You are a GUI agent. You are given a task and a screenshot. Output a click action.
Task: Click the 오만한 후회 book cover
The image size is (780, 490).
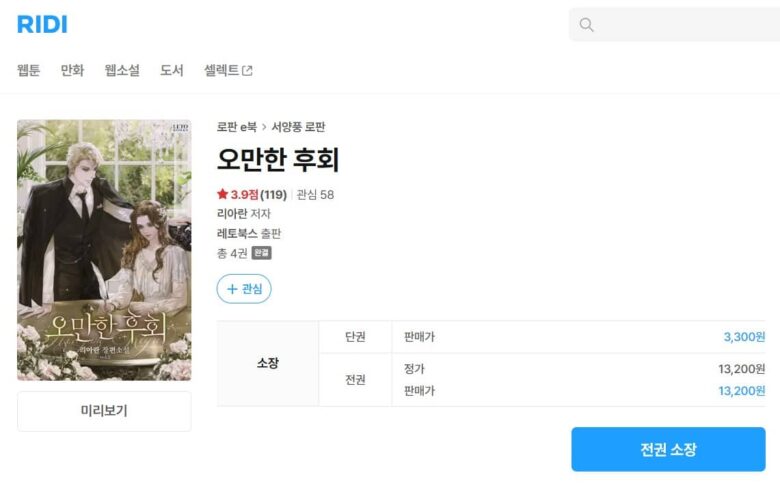click(104, 250)
